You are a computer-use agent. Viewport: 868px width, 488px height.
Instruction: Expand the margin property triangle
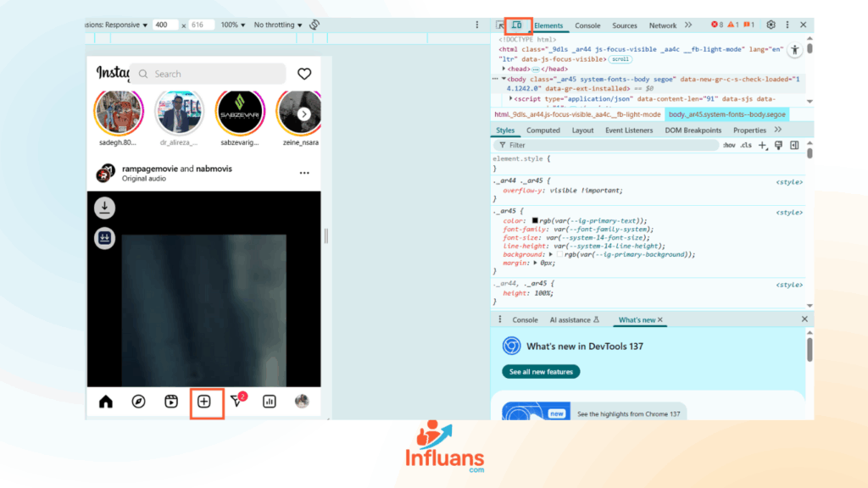coord(536,263)
